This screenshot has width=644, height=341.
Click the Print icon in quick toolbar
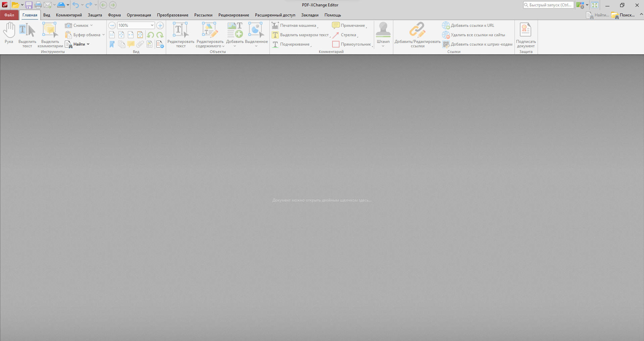38,5
